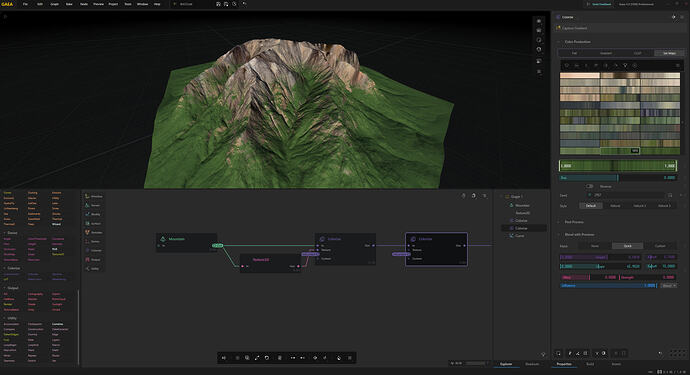Set blend Input to None
The width and height of the screenshot is (690, 375).
coord(595,246)
